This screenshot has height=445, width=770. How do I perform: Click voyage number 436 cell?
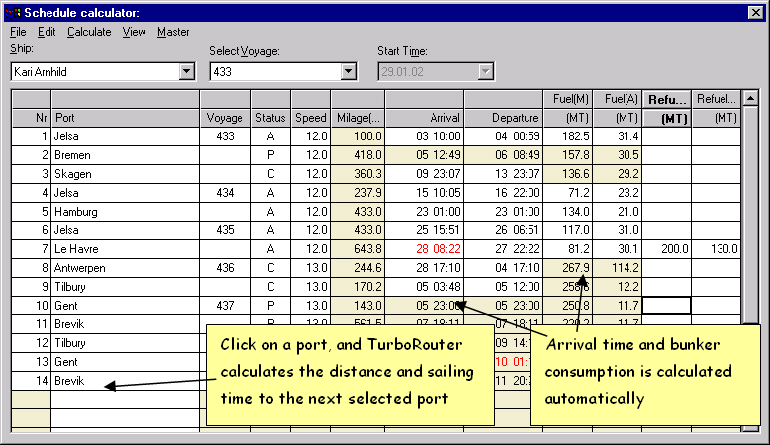point(225,268)
